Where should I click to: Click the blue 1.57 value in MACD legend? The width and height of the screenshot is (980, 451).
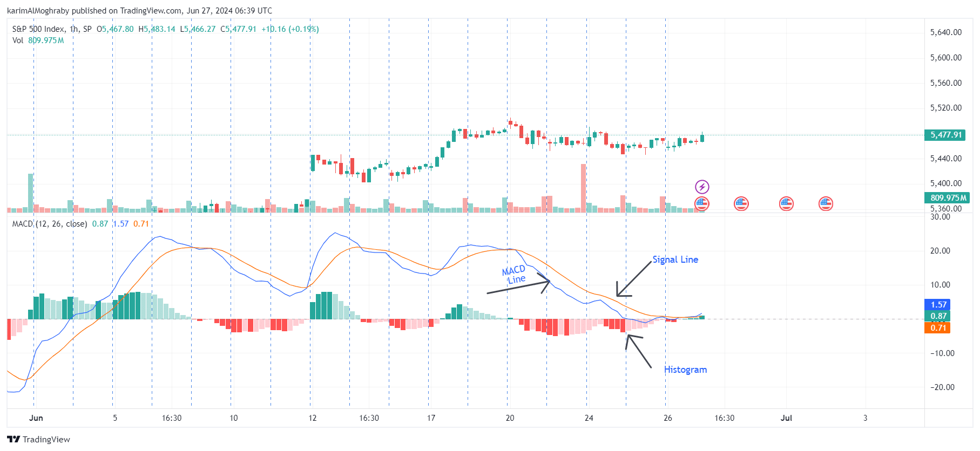coord(120,224)
